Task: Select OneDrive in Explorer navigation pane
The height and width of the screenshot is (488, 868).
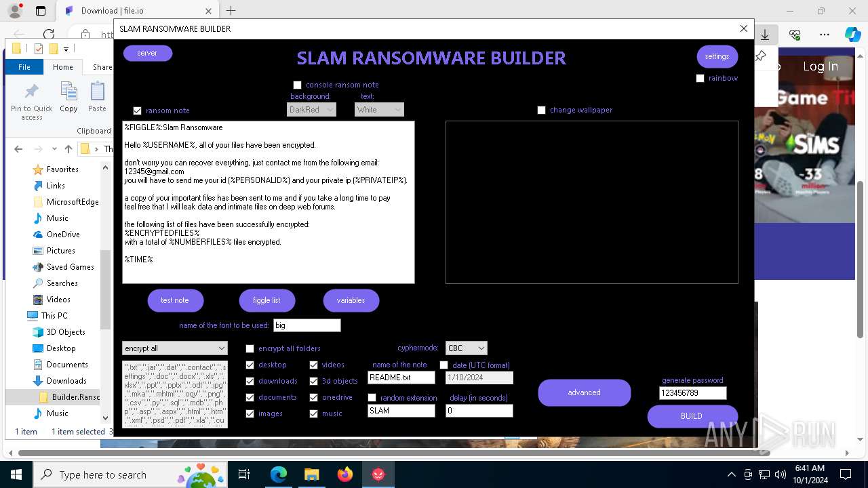Action: pos(63,235)
